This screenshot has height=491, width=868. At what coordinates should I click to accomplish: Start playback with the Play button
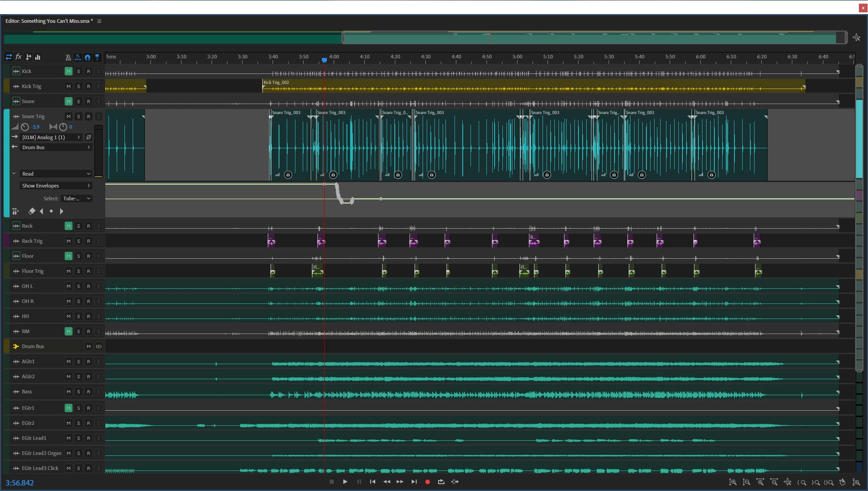pyautogui.click(x=345, y=482)
